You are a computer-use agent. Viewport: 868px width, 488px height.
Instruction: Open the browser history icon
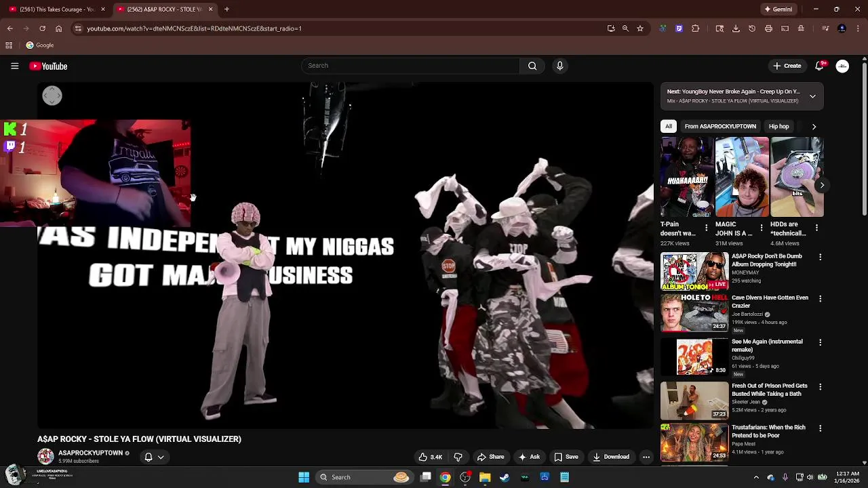pos(752,28)
